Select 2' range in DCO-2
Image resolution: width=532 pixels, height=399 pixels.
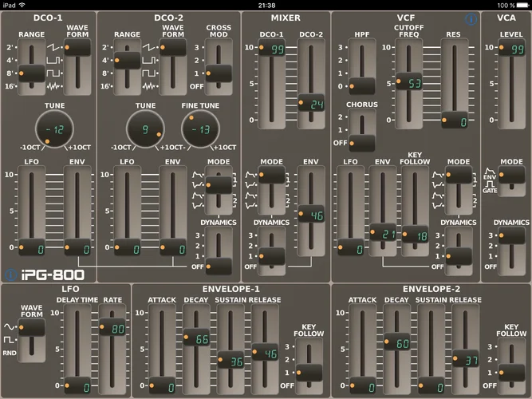click(x=106, y=47)
